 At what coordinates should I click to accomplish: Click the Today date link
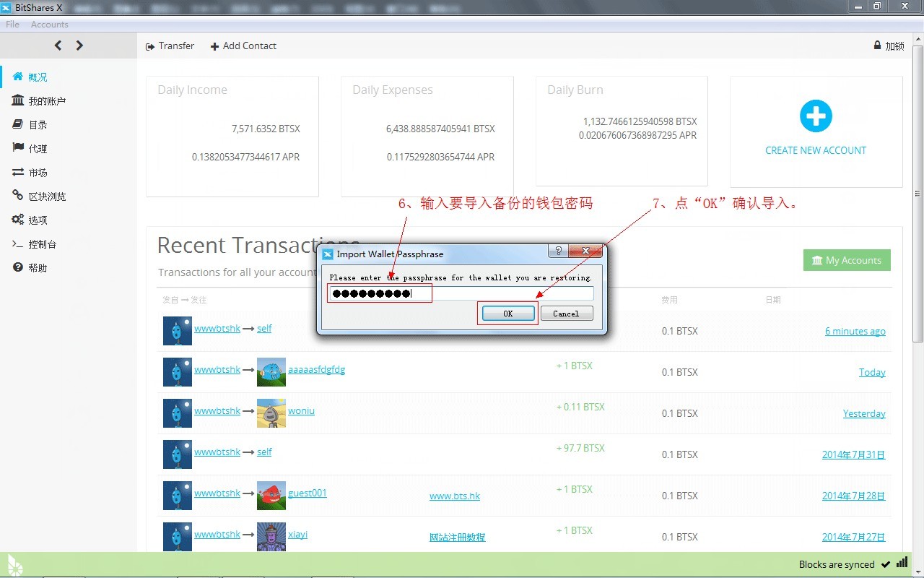(872, 372)
